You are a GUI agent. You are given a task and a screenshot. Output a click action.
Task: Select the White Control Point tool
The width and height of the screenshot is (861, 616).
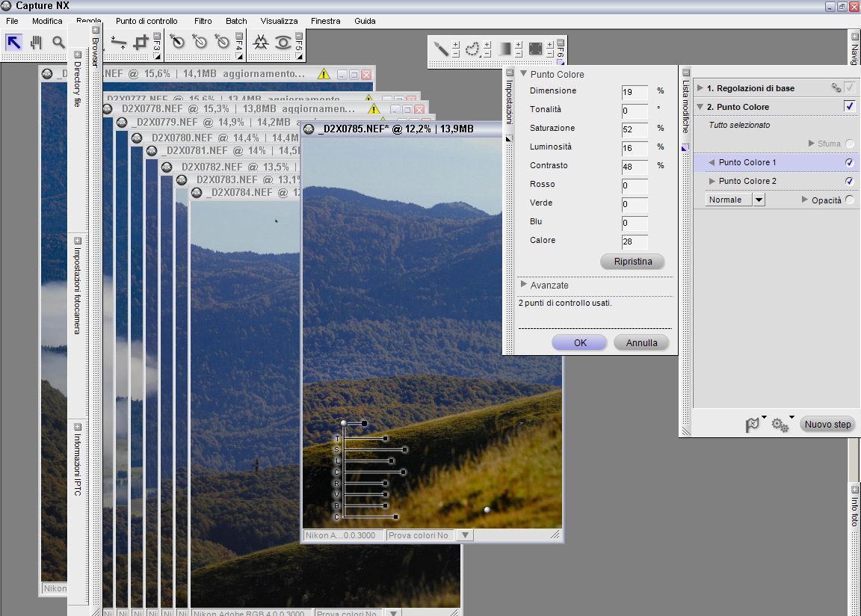tap(200, 42)
